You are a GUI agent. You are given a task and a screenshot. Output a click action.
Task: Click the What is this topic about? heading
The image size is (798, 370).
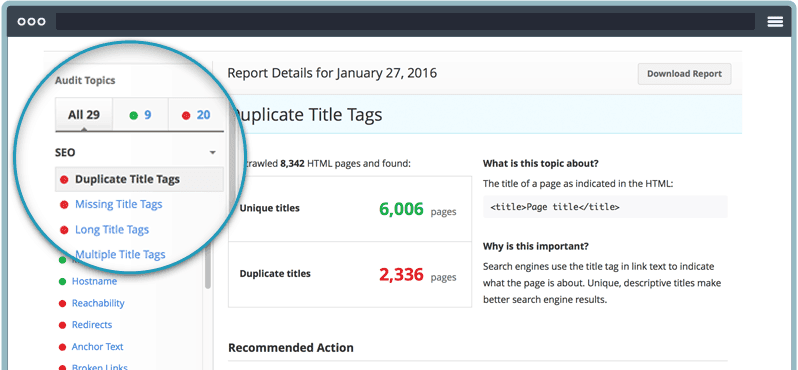[x=540, y=164]
